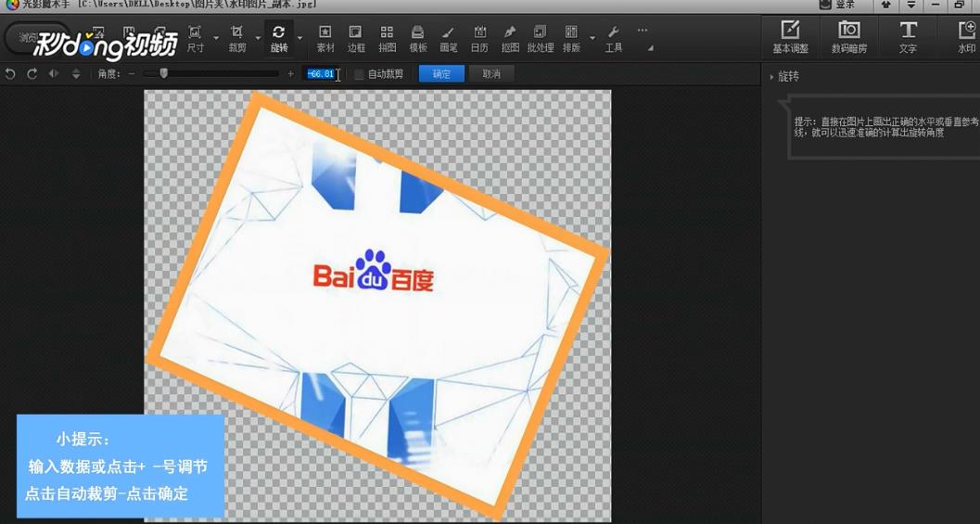Open the 尺寸 (Size) tool
This screenshot has width=980, height=524.
195,39
